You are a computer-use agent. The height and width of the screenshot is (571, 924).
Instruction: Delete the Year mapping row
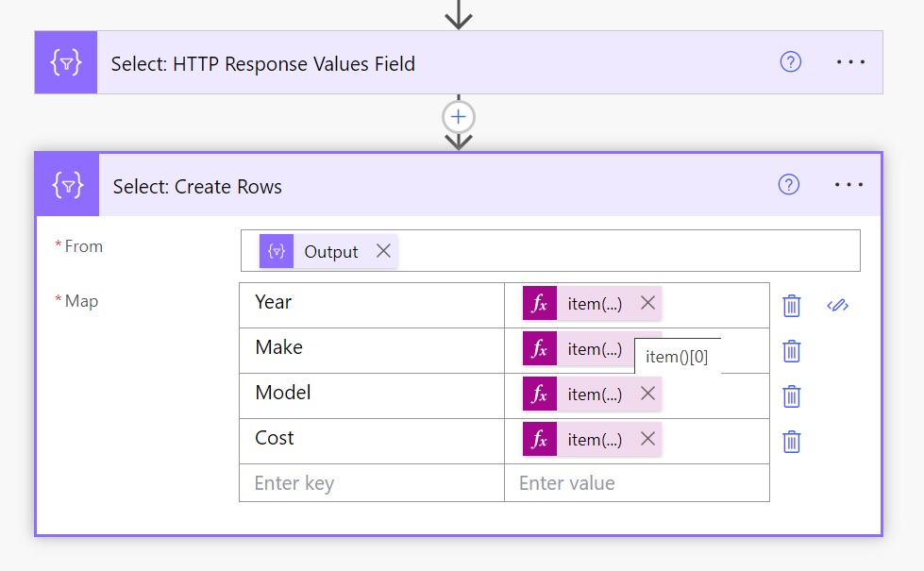[x=791, y=303]
